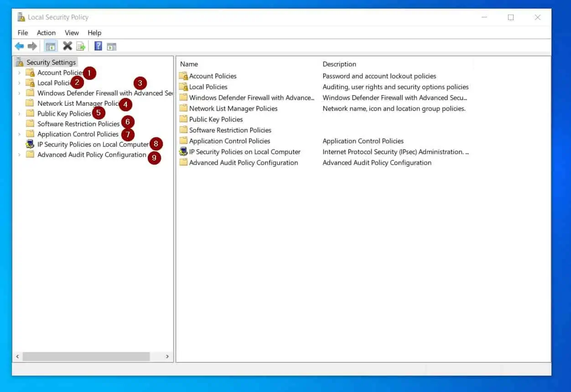Click Windows Defender Firewall folder icon in tree
The width and height of the screenshot is (571, 392).
(x=30, y=93)
